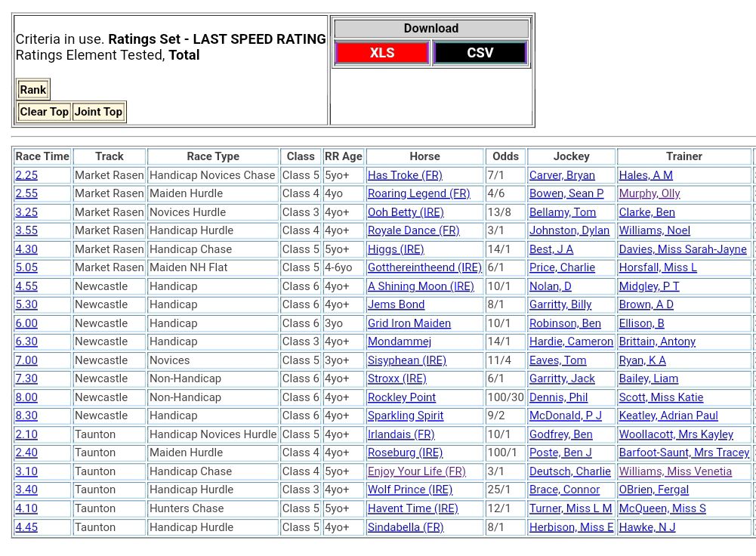Select the Clear Top option
756x556 pixels.
44,112
